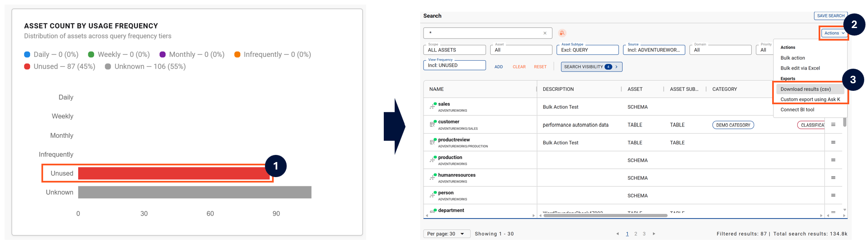The image size is (868, 247).
Task: Clear the search box with its X icon
Action: pyautogui.click(x=545, y=33)
